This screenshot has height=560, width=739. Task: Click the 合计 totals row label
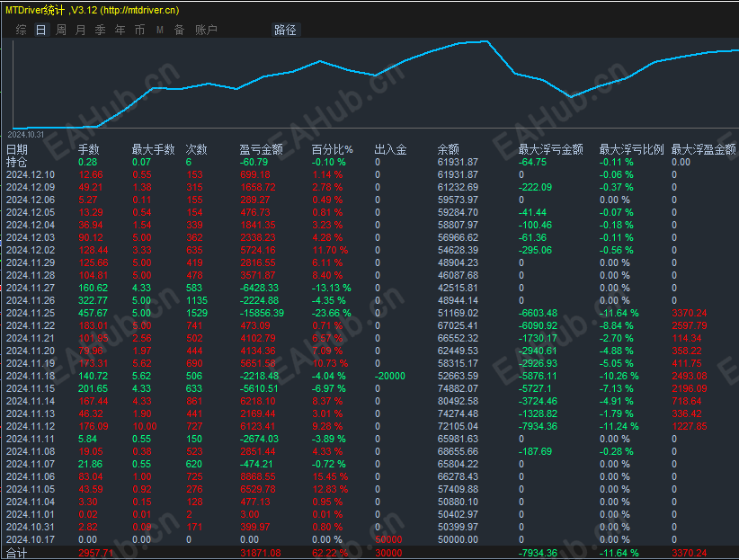pyautogui.click(x=17, y=553)
